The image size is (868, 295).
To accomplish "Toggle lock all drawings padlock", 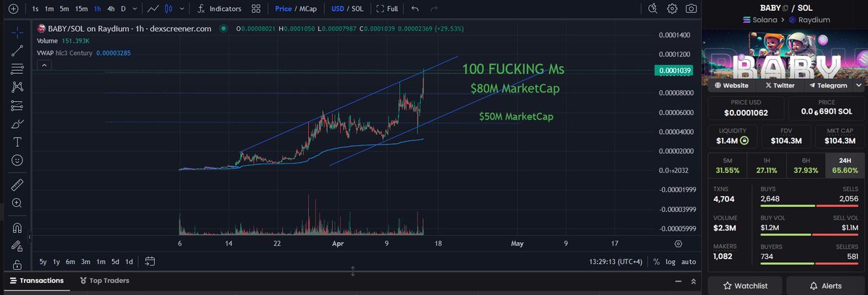I will [x=17, y=265].
